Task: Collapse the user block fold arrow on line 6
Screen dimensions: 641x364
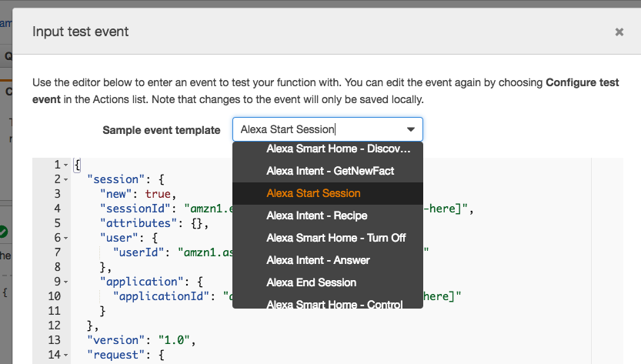Action: click(66, 238)
